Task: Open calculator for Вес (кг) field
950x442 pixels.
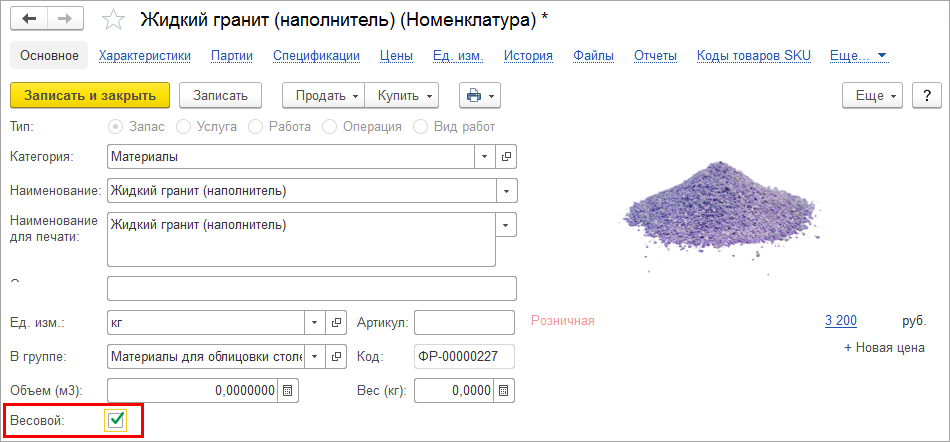Action: [x=504, y=390]
